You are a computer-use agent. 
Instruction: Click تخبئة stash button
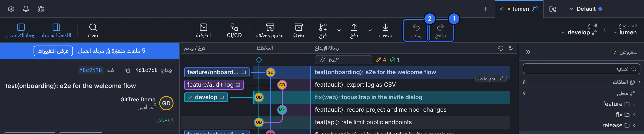pos(299,30)
